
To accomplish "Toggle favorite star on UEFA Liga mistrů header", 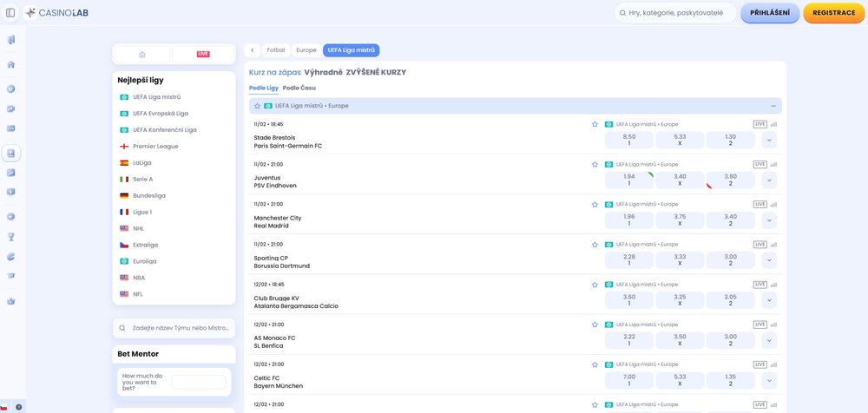I will pyautogui.click(x=257, y=106).
